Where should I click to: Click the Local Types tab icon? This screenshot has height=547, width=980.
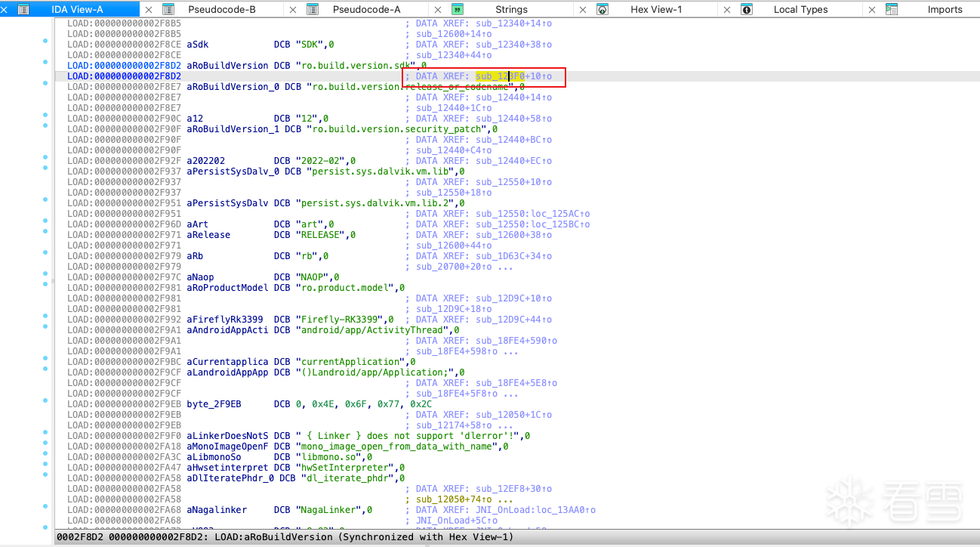747,10
